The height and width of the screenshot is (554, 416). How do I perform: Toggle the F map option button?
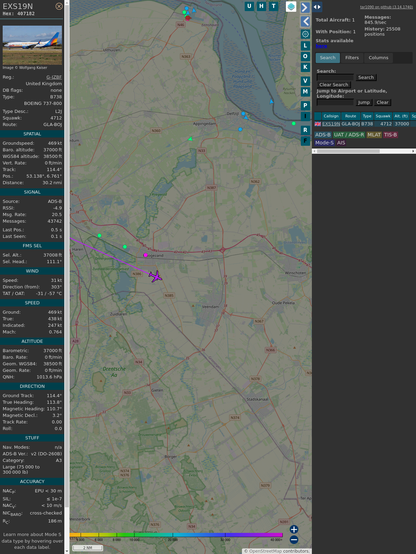tap(305, 141)
